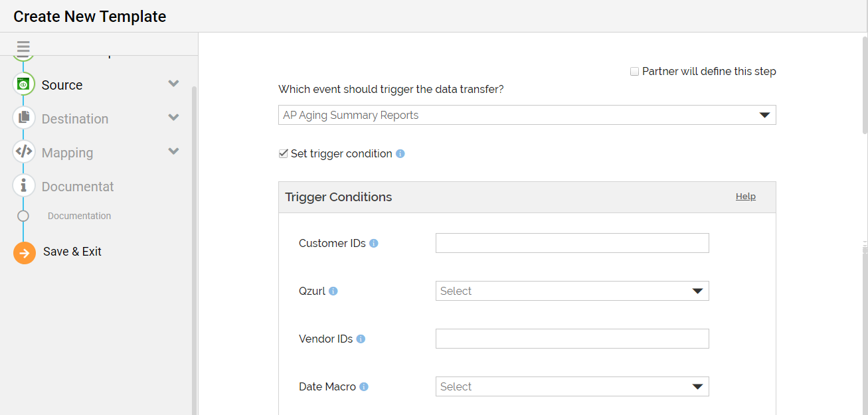Click the info icon beside Qzurl

(333, 291)
